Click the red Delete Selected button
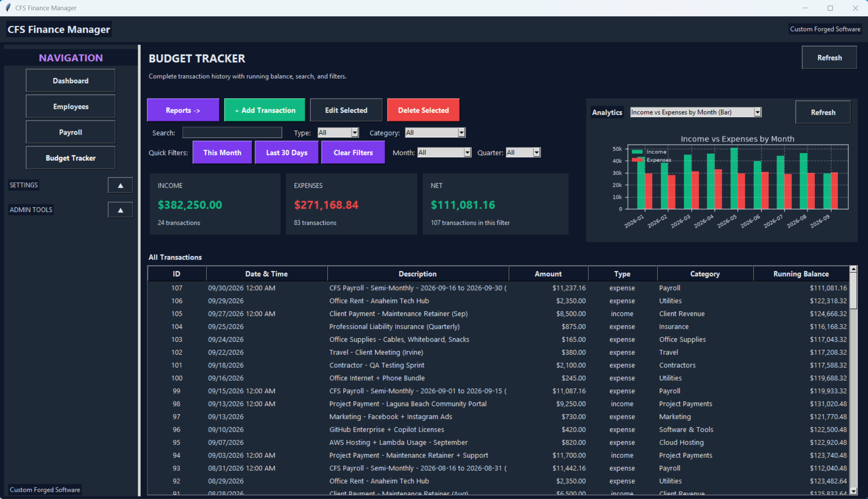The height and width of the screenshot is (499, 868). click(423, 110)
